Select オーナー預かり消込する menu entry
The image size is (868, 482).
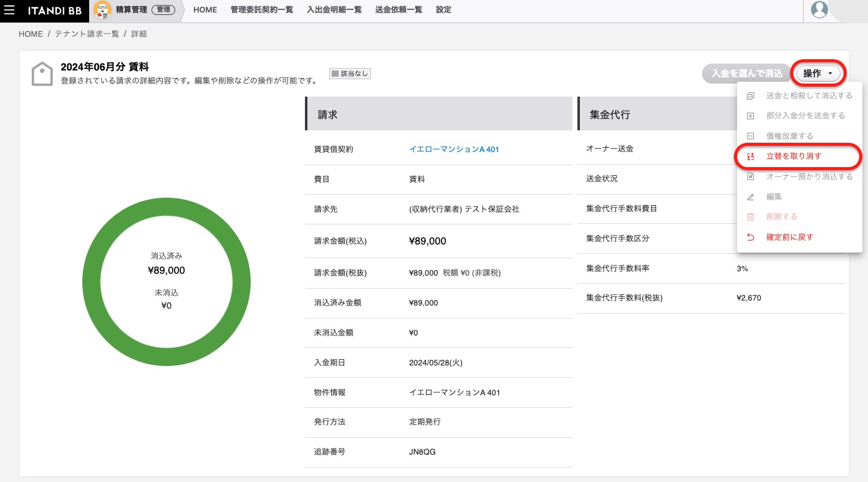click(799, 177)
